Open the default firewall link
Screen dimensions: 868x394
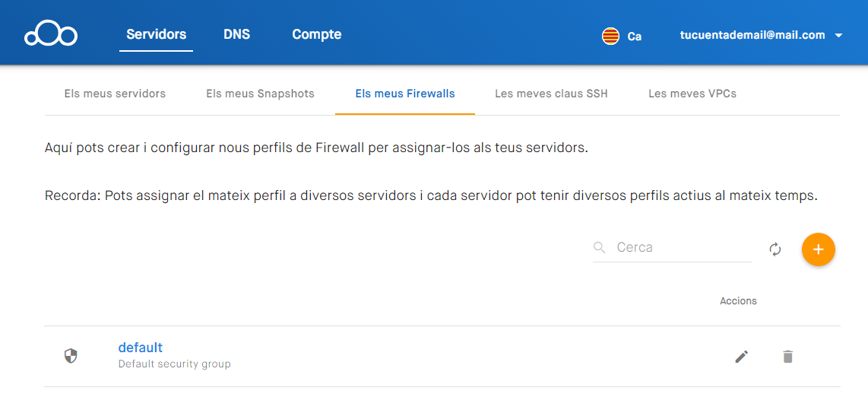click(x=141, y=348)
